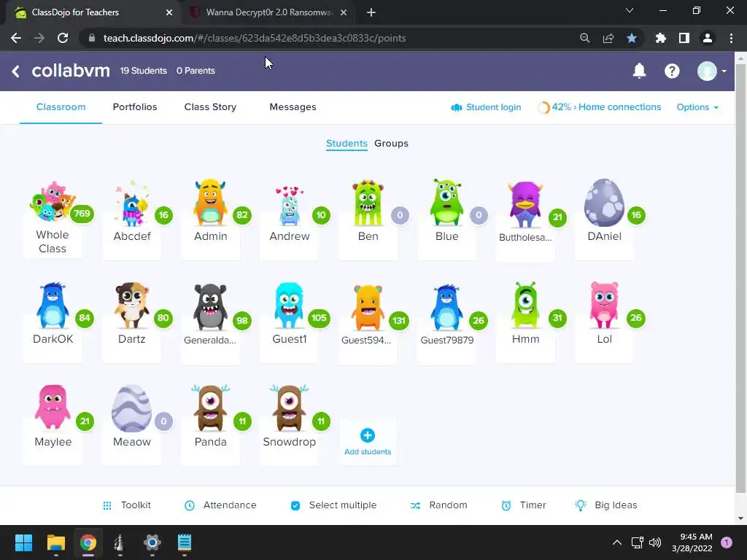This screenshot has width=747, height=560.
Task: Select DarkOK's blue monster
Action: pyautogui.click(x=53, y=306)
